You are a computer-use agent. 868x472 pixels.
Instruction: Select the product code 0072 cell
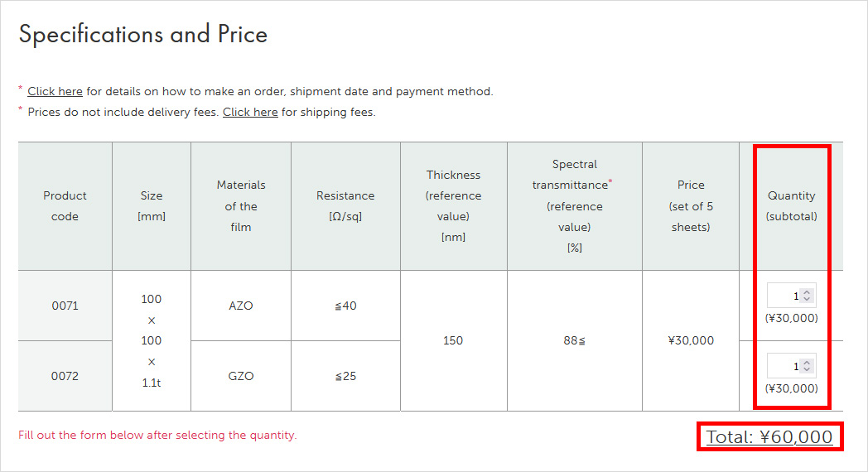click(x=65, y=376)
